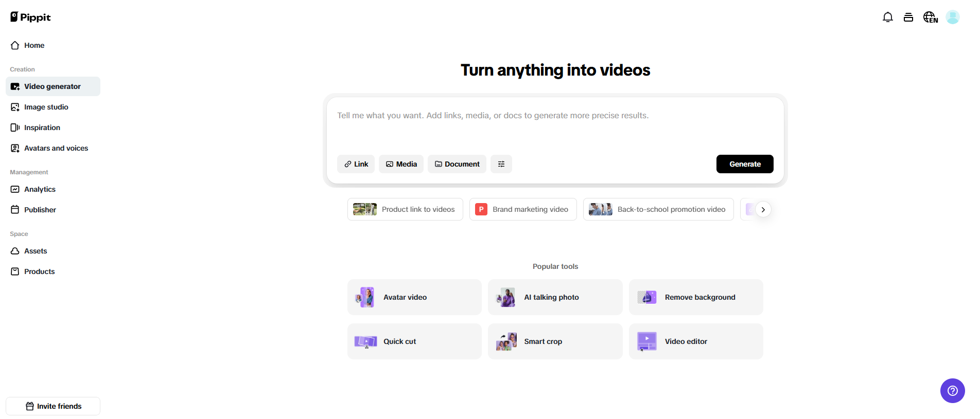
Task: Click the 'Popular tools' heading
Action: (x=555, y=266)
